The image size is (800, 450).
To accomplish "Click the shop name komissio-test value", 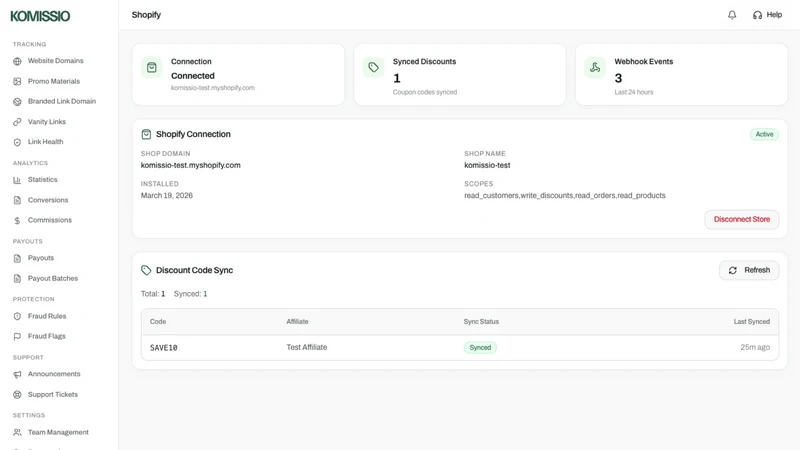I will (487, 165).
